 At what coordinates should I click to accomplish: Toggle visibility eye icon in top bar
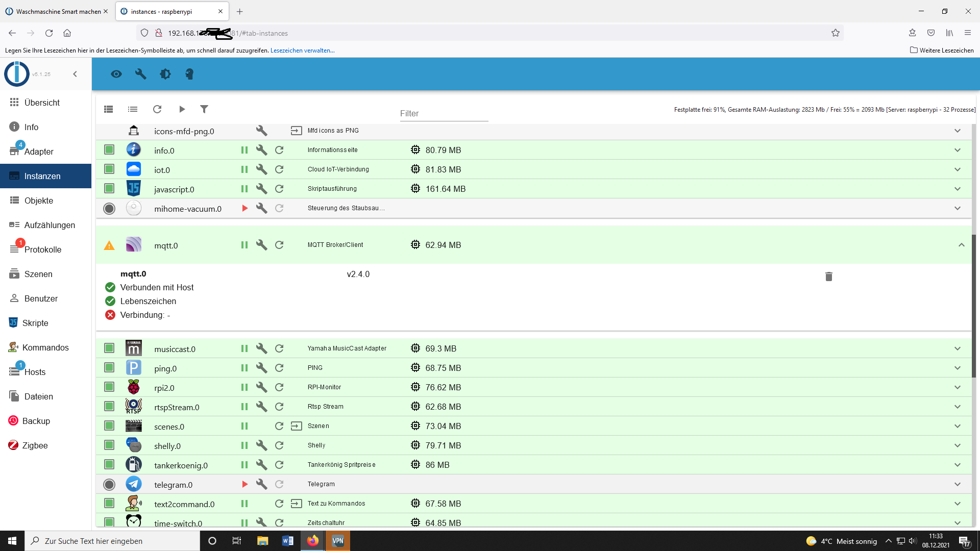coord(116,74)
